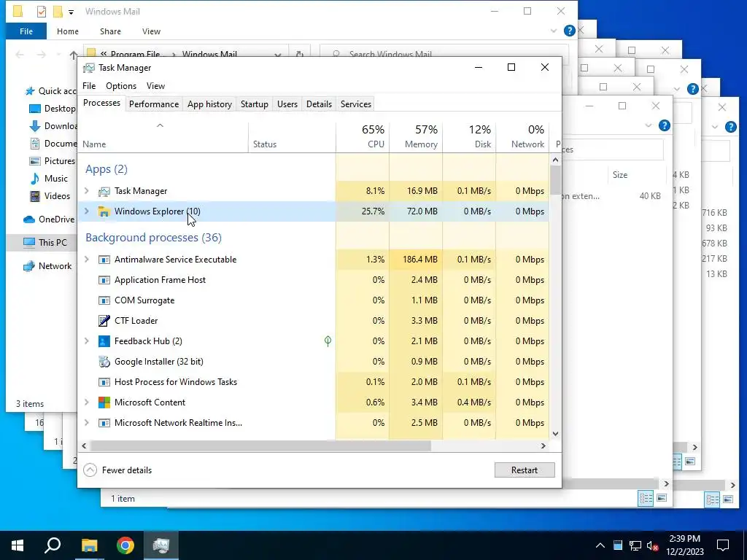Open taskbar search magnifier
The width and height of the screenshot is (747, 560).
click(53, 545)
